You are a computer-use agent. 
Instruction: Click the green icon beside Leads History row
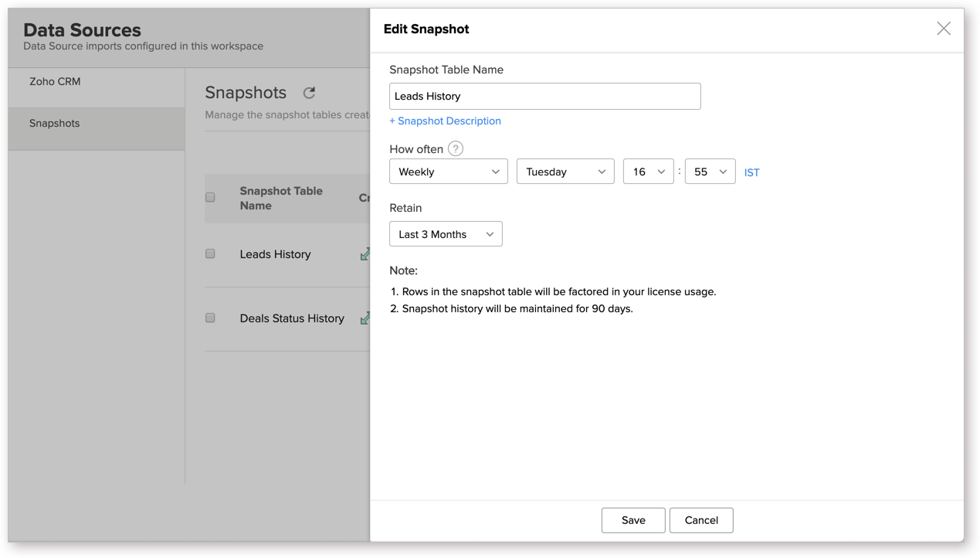[x=365, y=254]
